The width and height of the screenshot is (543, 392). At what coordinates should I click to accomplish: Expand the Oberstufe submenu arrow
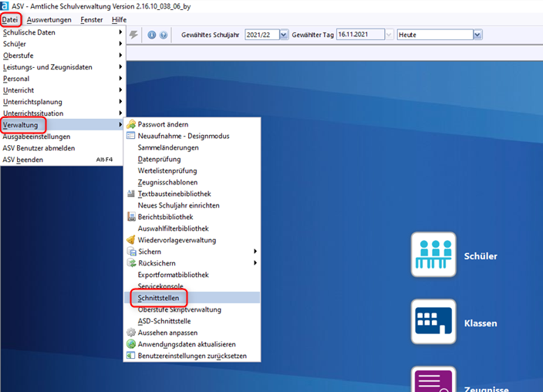click(x=120, y=55)
